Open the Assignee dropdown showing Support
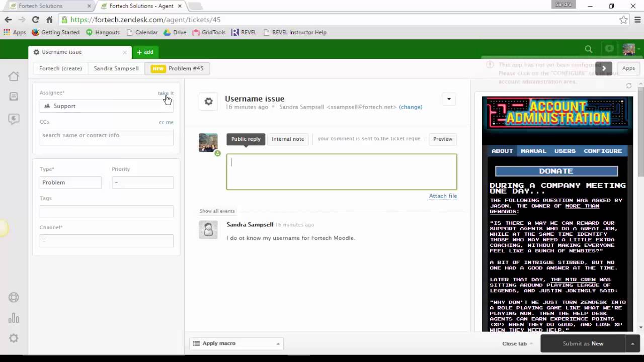This screenshot has height=362, width=644. click(x=107, y=106)
